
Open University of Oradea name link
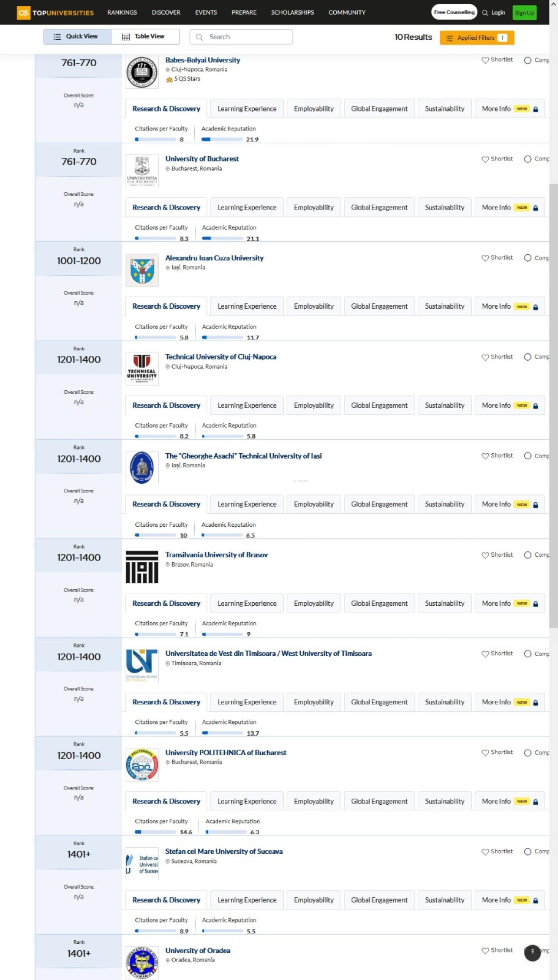point(198,950)
